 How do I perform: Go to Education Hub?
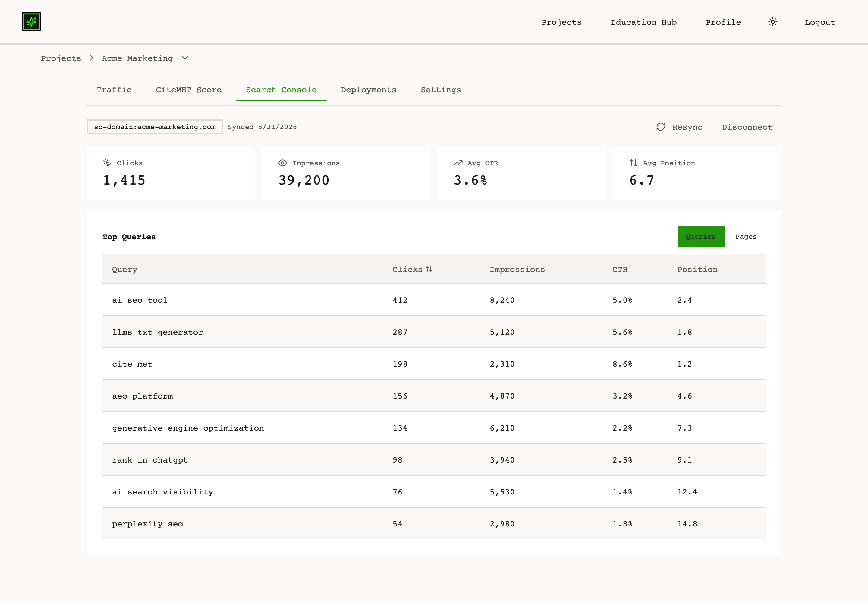(x=644, y=22)
